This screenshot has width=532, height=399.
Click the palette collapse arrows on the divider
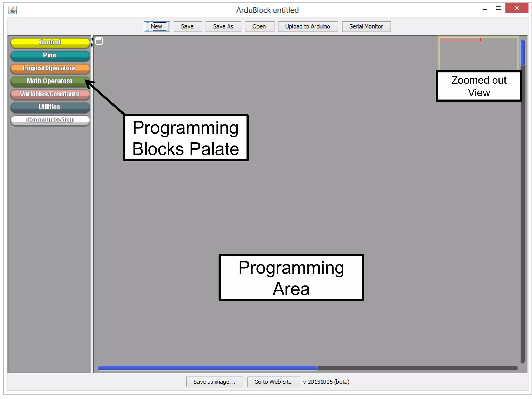pyautogui.click(x=92, y=42)
